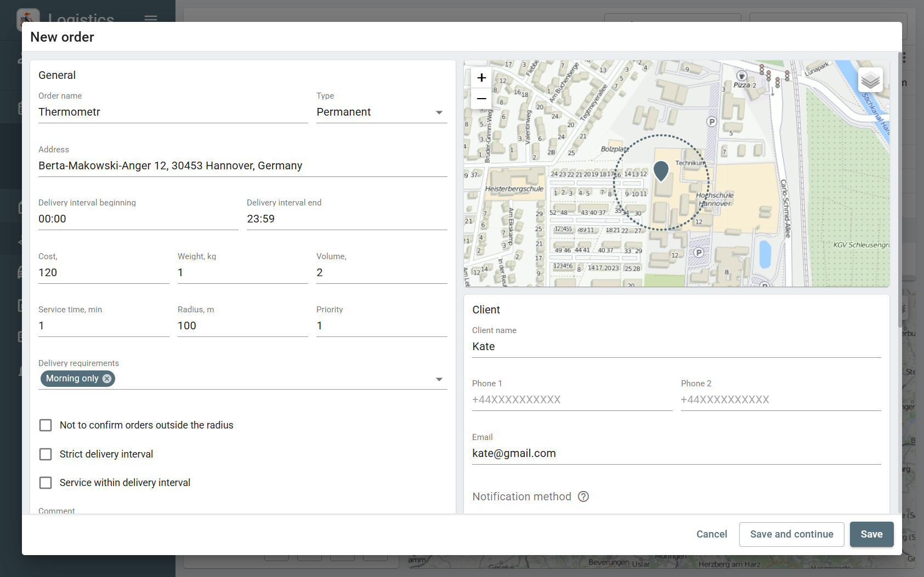
Task: Click the Hochschule Hannover label on map
Action: (715, 199)
